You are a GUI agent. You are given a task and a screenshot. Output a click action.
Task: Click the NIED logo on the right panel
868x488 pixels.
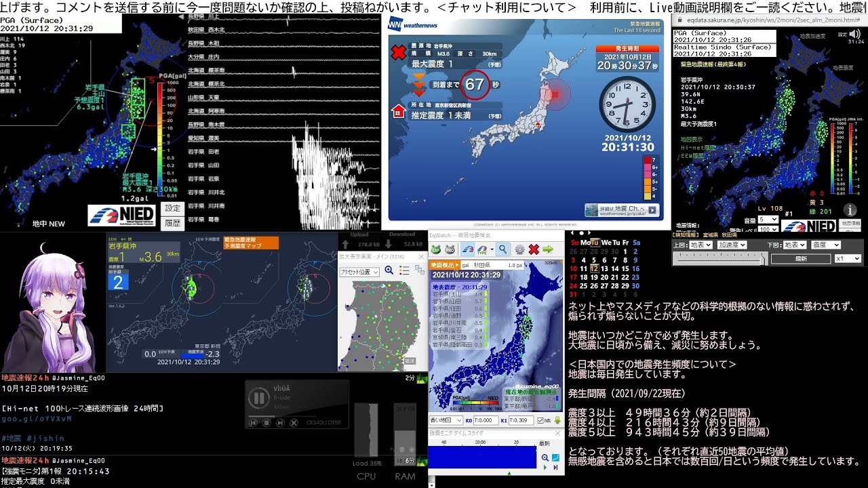[810, 226]
